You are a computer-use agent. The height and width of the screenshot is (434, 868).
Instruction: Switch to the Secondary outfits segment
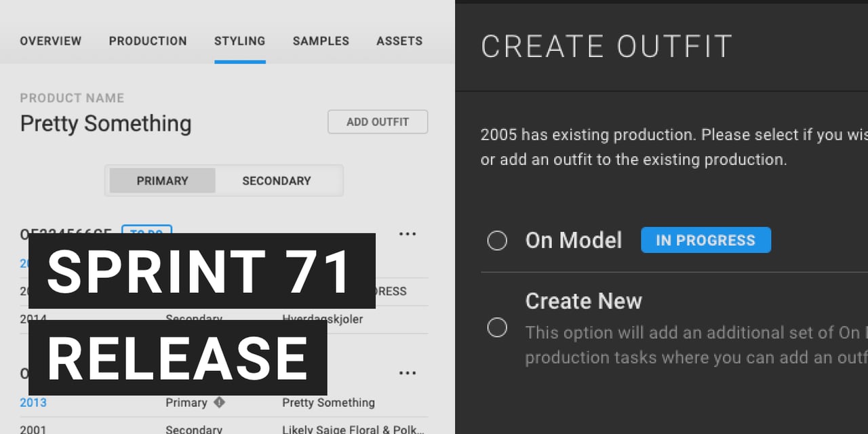tap(277, 181)
